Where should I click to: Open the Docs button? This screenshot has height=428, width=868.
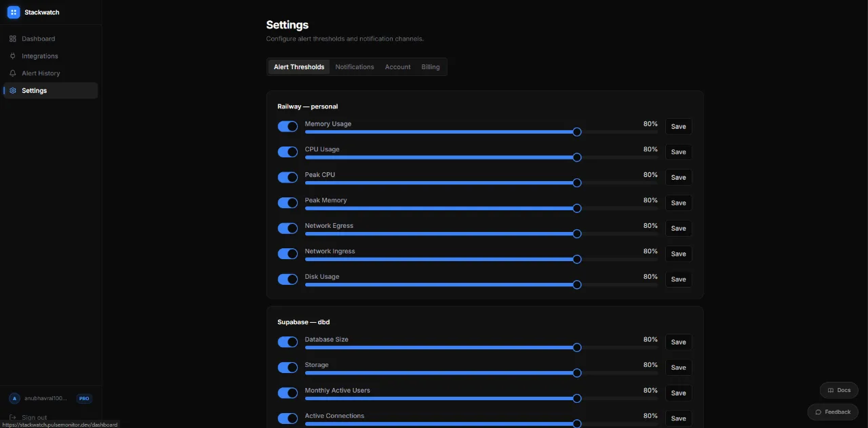tap(839, 390)
